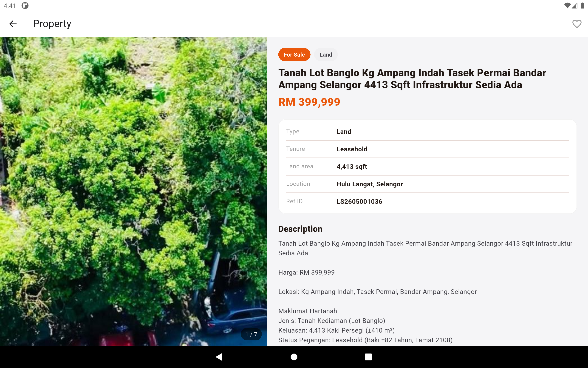Tap the Land area label
This screenshot has height=368, width=588.
pyautogui.click(x=300, y=166)
